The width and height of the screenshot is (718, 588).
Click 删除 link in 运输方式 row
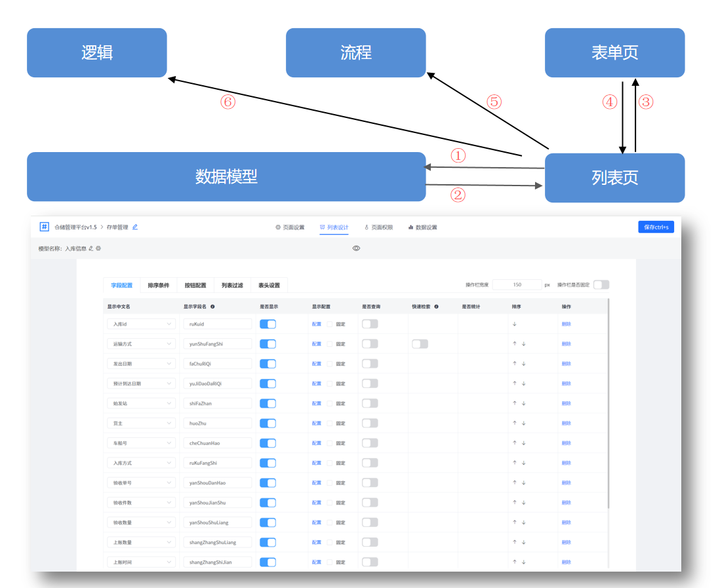click(x=567, y=343)
